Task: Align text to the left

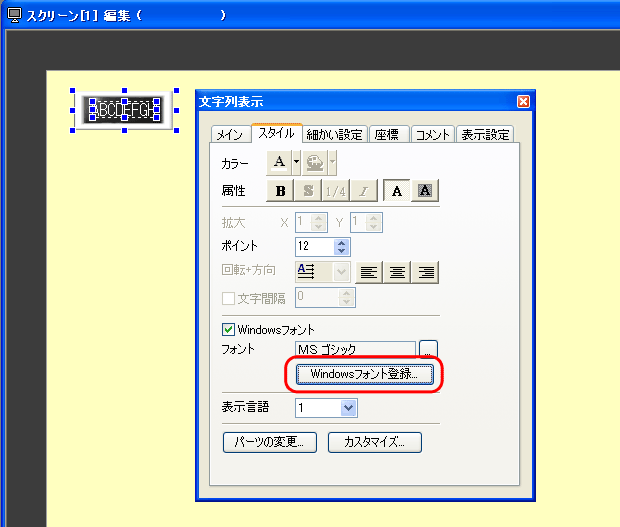Action: click(369, 271)
